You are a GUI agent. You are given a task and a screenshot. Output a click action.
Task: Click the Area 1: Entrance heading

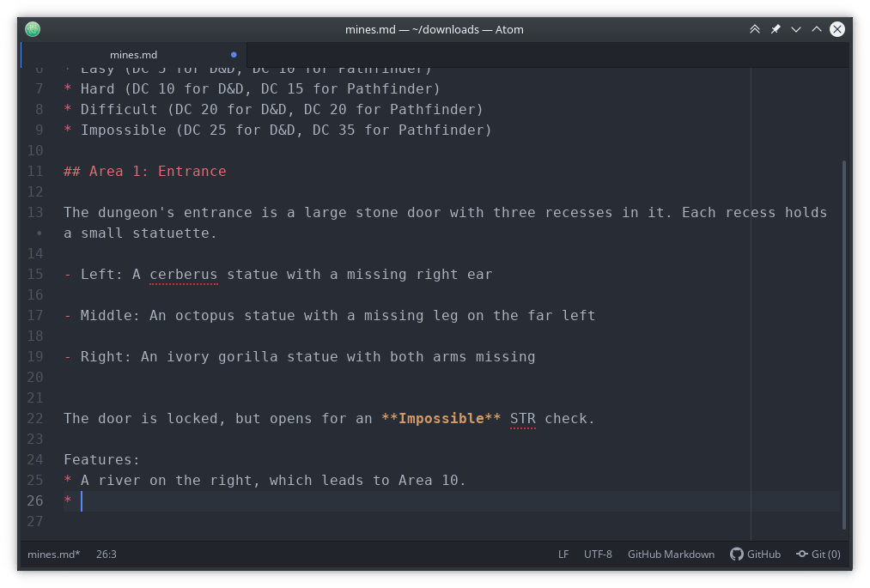157,172
